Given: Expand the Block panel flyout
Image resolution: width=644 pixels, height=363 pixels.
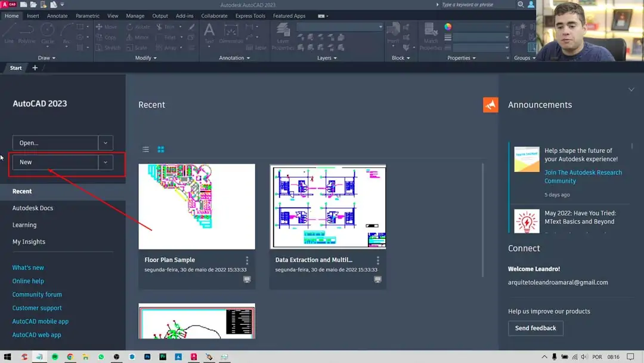Looking at the screenshot, I should 401,58.
